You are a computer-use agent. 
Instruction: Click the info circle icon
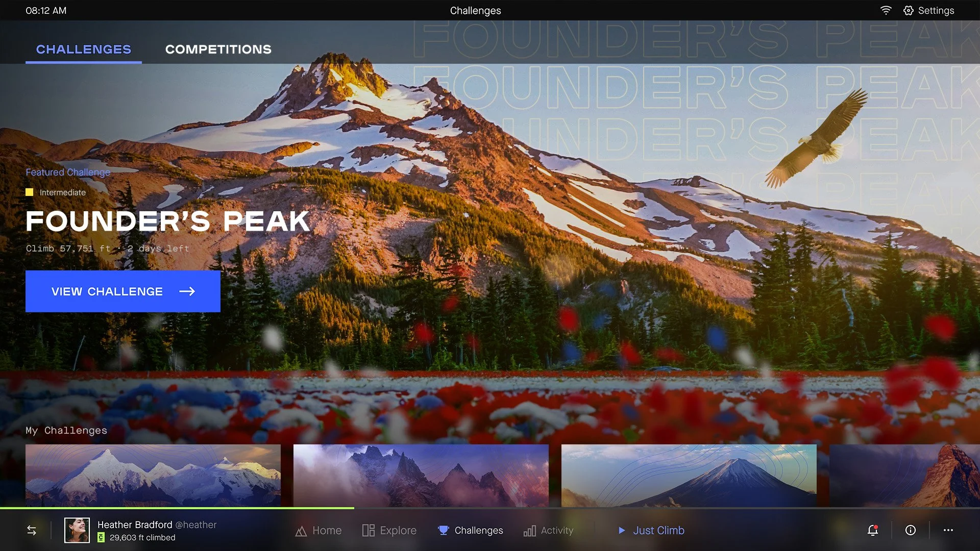tap(910, 531)
